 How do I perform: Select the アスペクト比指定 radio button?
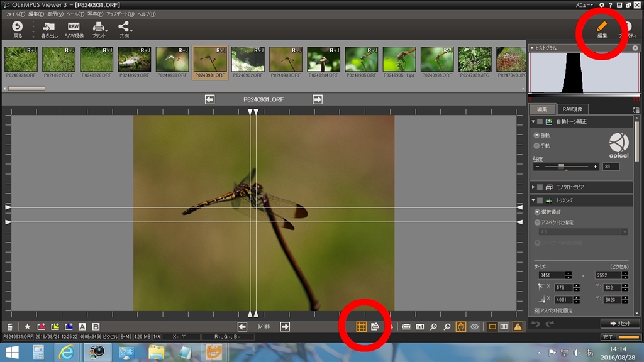pos(536,222)
